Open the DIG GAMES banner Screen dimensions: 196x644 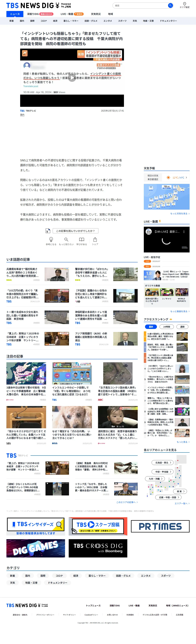(x=36, y=548)
